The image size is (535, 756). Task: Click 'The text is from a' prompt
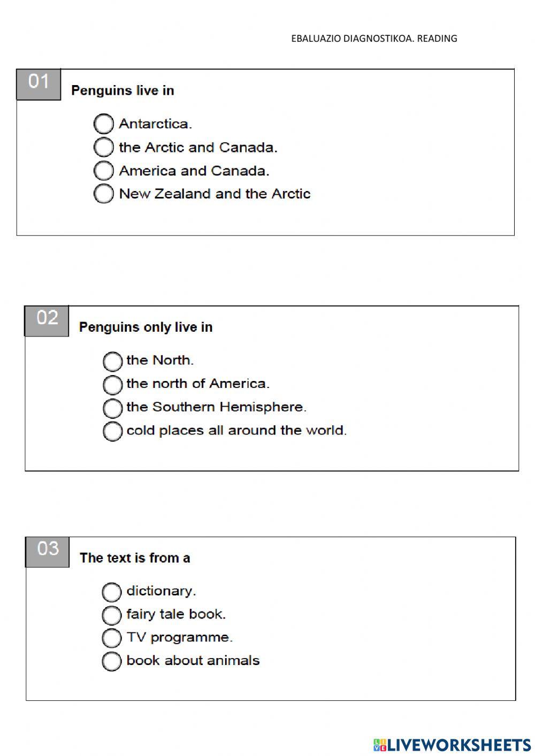pyautogui.click(x=135, y=558)
